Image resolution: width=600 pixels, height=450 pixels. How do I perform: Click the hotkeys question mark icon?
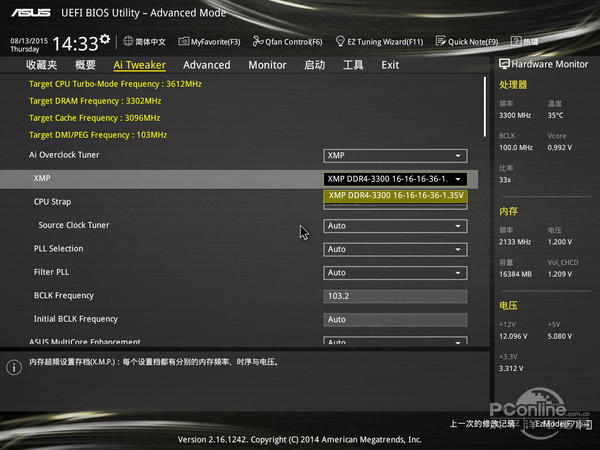pyautogui.click(x=516, y=41)
